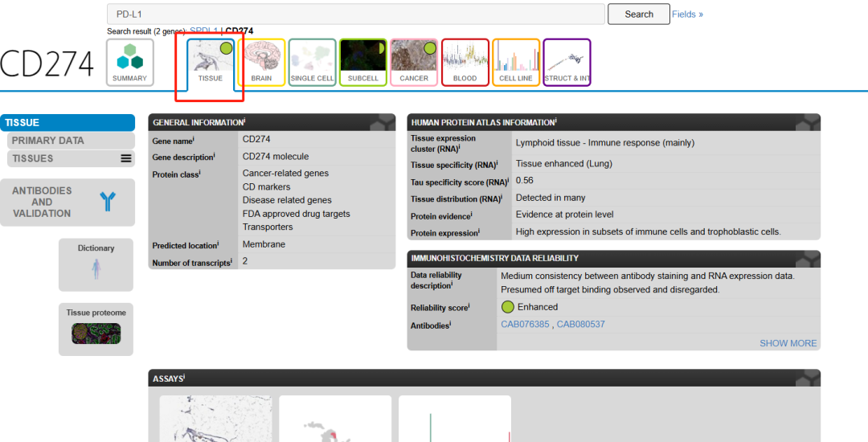Open antibody CAB080537 link
This screenshot has width=868, height=442.
pos(581,325)
